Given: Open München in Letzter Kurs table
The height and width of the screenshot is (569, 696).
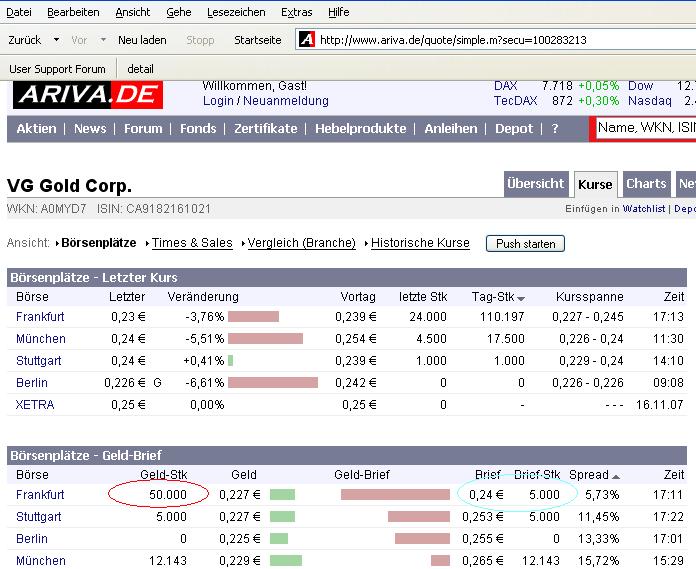Looking at the screenshot, I should coord(41,339).
